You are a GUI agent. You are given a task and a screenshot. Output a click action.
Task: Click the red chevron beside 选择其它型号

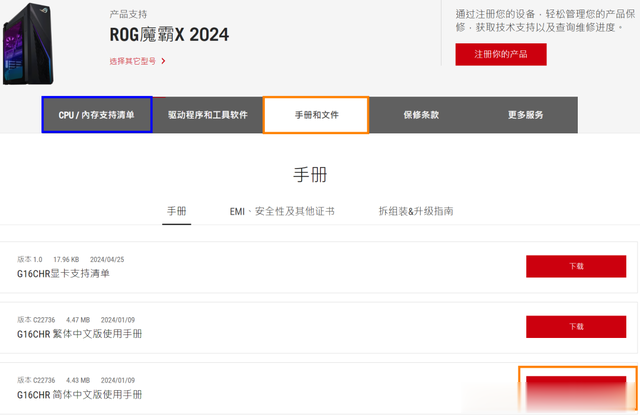coord(163,61)
